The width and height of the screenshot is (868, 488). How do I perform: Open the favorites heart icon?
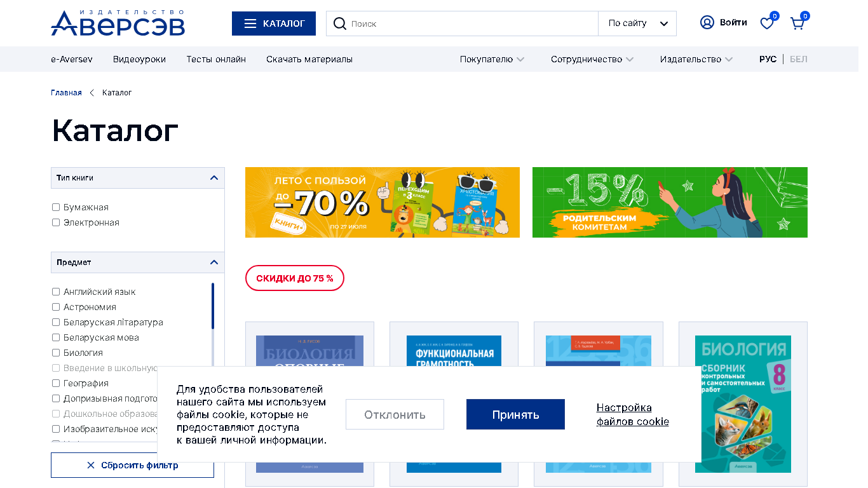pos(768,23)
